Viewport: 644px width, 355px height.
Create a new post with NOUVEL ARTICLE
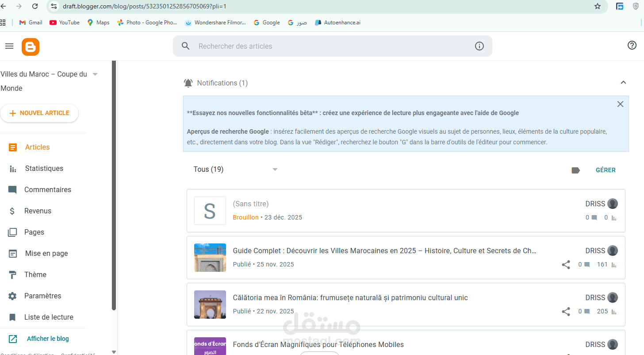[39, 113]
